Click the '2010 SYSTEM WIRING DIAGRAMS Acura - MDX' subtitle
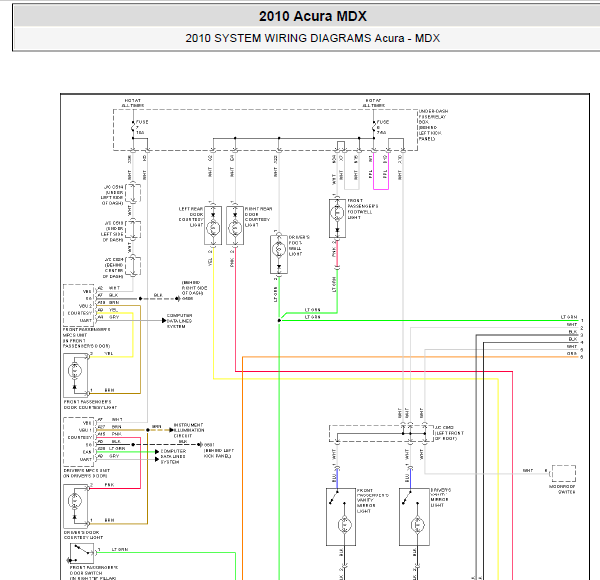 [313, 38]
